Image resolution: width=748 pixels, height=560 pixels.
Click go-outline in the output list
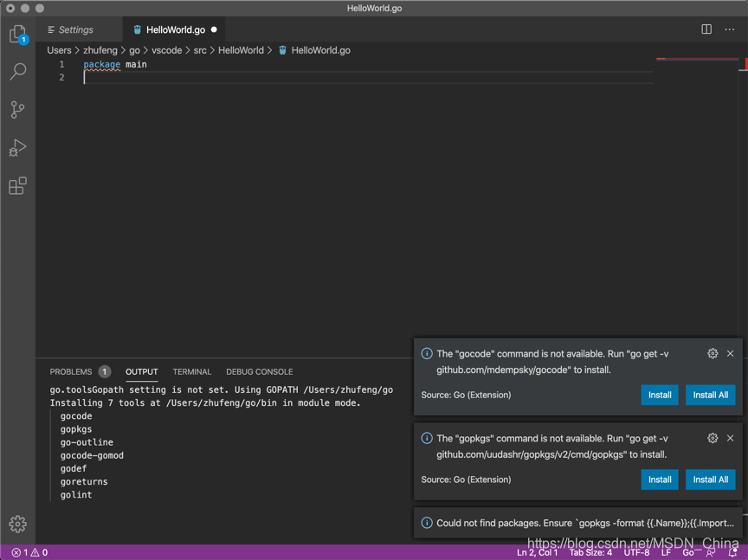tap(87, 442)
